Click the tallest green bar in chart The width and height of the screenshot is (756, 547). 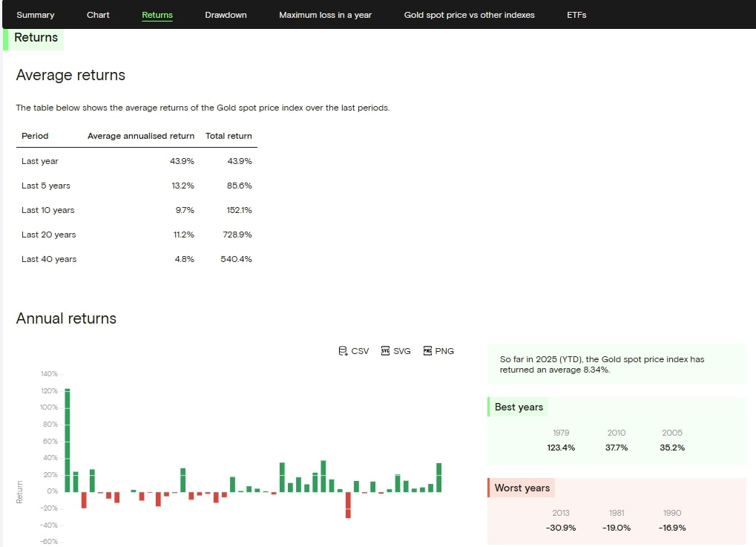[x=68, y=439]
